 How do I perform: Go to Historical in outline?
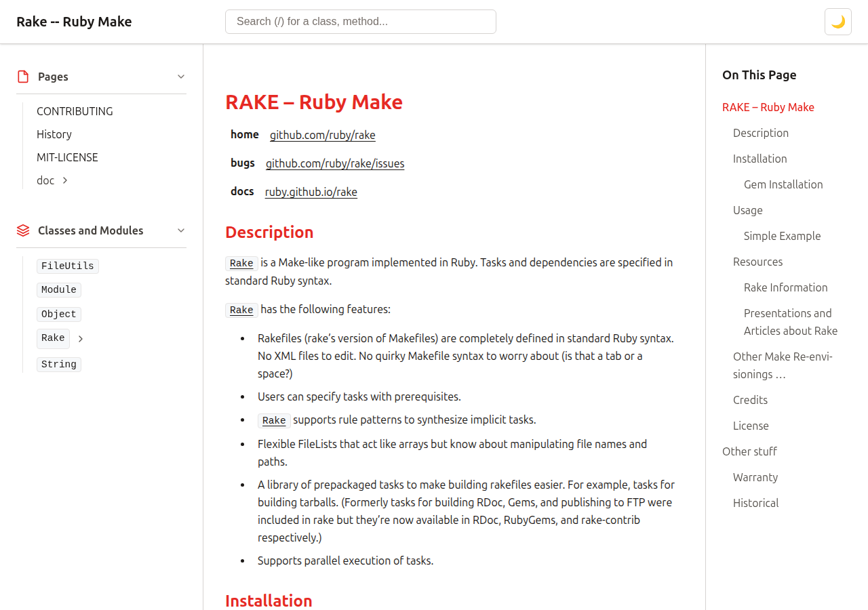(x=756, y=503)
